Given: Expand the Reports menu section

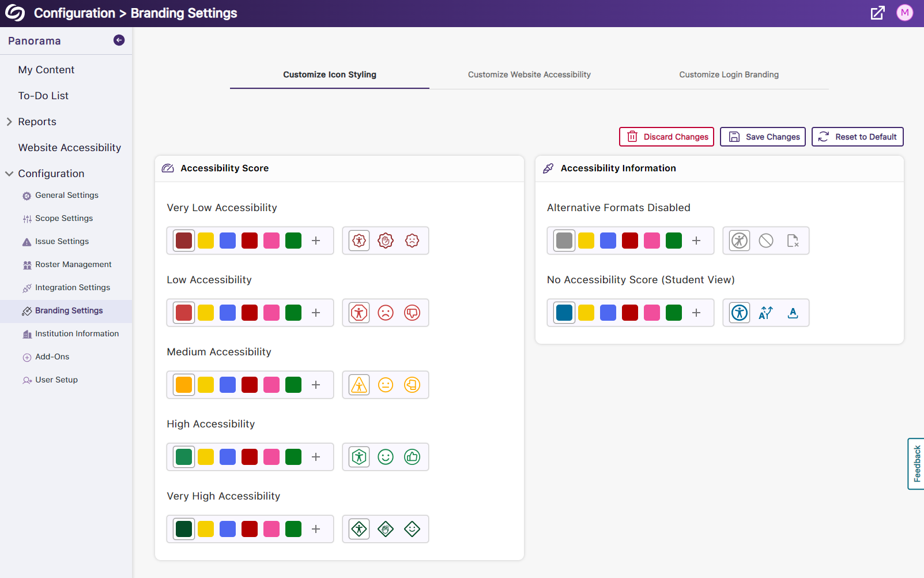Looking at the screenshot, I should 10,122.
